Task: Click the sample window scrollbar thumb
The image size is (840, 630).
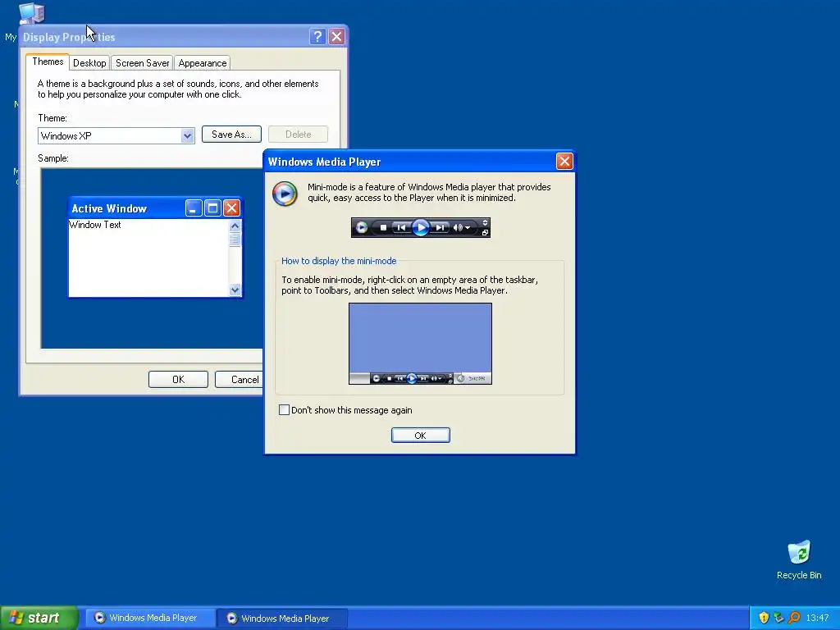Action: click(x=235, y=240)
